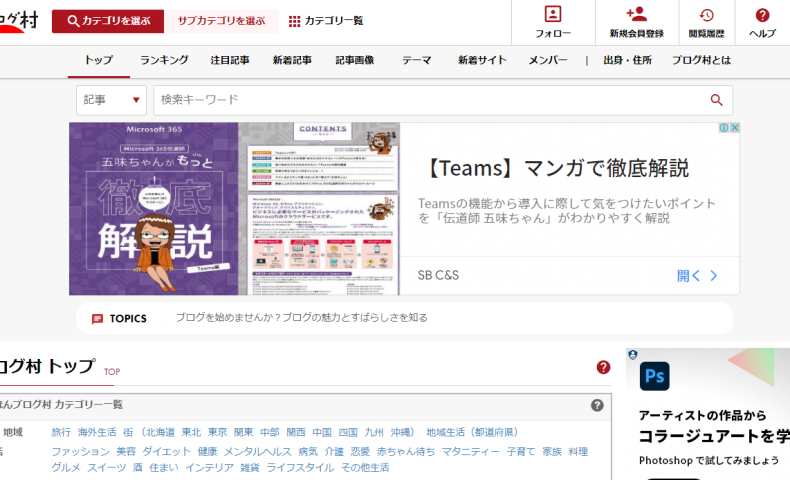Close the Teams ad with X icon
790x480 pixels.
pos(735,128)
